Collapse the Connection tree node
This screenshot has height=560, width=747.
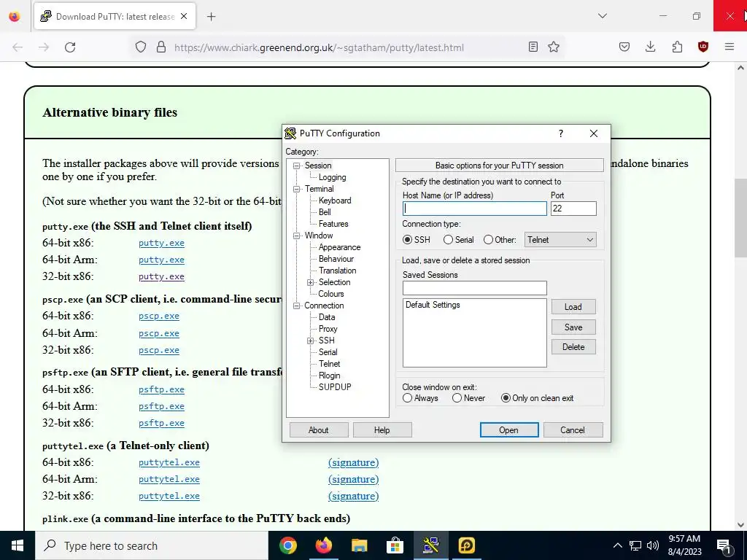296,306
